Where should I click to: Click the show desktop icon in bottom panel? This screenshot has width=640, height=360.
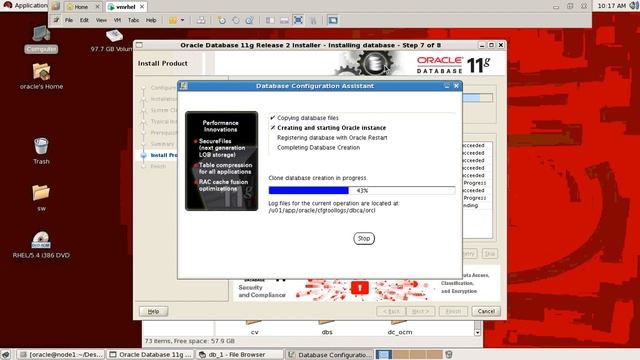5,354
